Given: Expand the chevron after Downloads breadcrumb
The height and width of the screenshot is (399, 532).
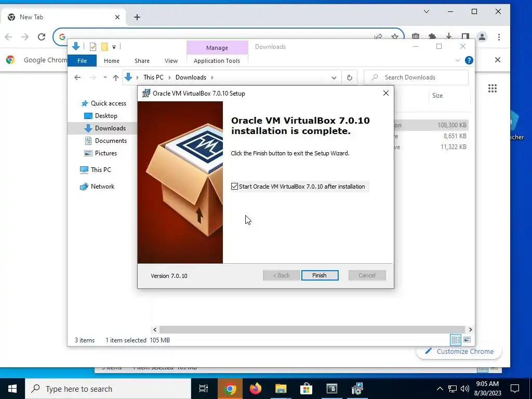Looking at the screenshot, I should point(212,77).
